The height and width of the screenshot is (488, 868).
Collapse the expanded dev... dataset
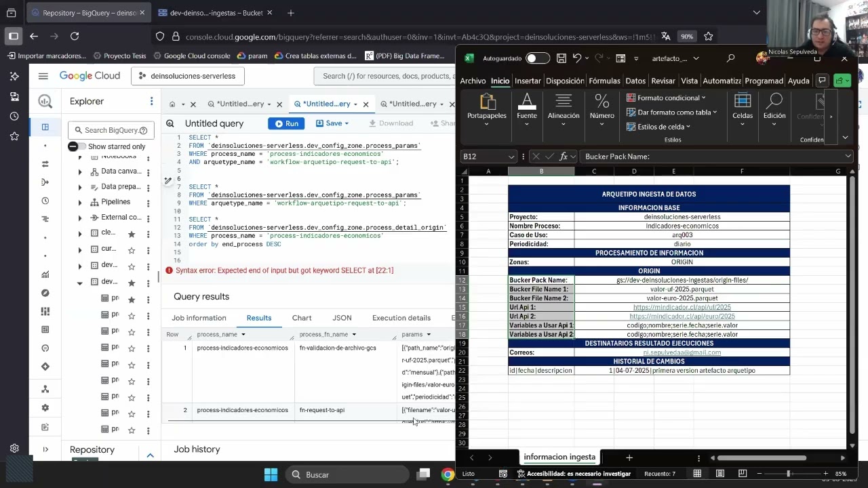tap(80, 283)
